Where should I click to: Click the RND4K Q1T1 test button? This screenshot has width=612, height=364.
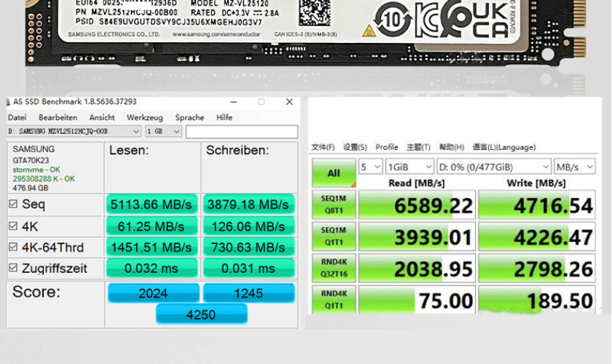(334, 299)
